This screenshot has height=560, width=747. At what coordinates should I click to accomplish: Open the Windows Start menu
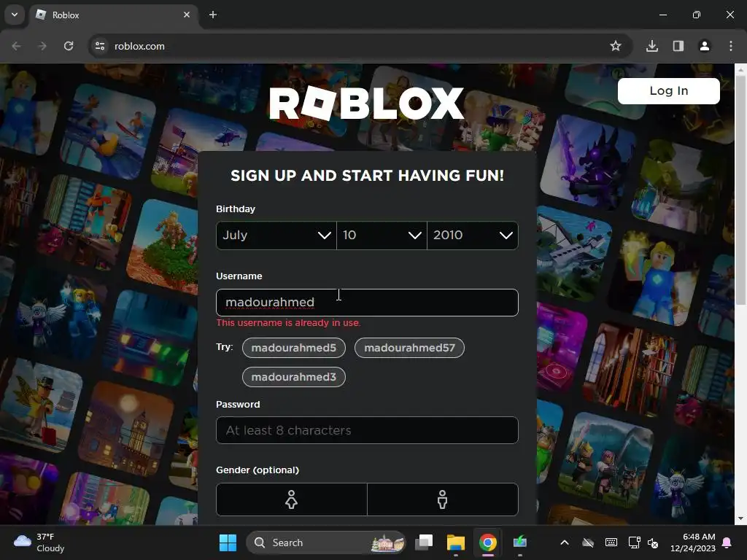[228, 542]
